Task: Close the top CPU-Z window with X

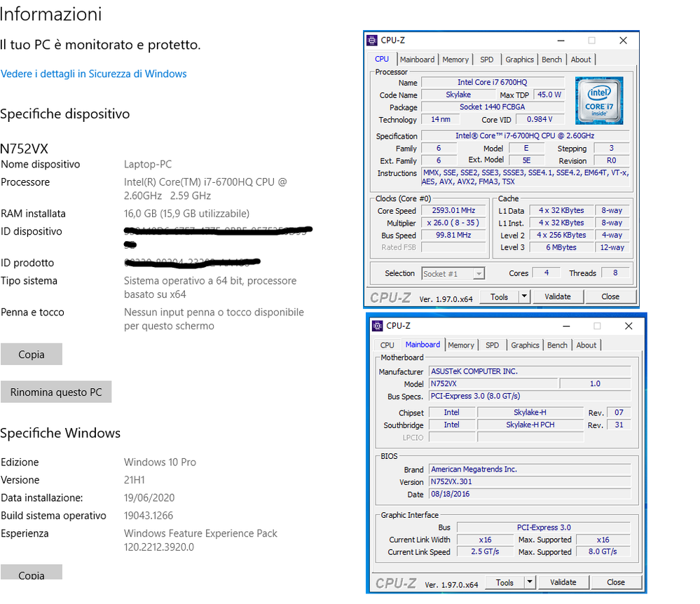Action: point(623,41)
